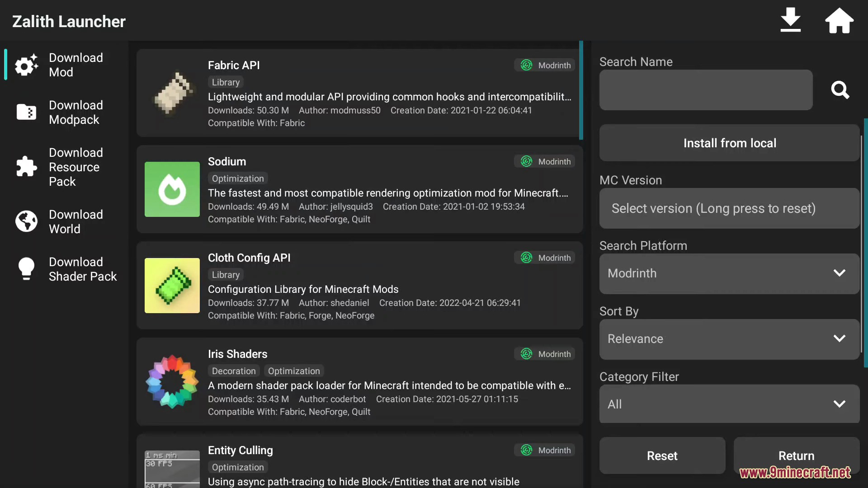Screen dimensions: 868x488
Task: Open the Download Resource Pack section
Action: click(64, 167)
